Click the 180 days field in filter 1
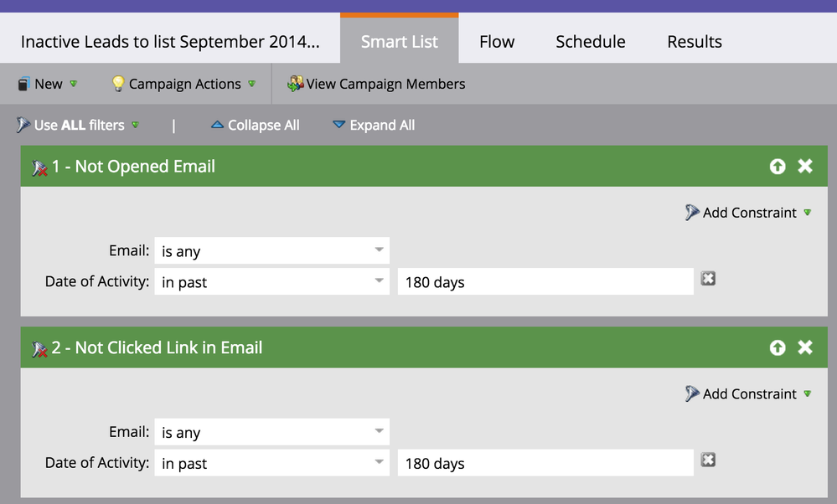Screen dimensions: 837x504 click(545, 282)
